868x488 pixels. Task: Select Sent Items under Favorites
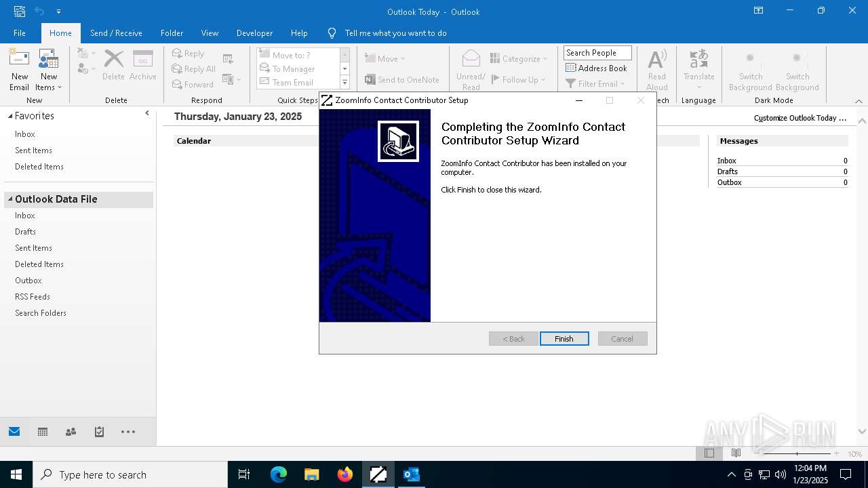(33, 150)
